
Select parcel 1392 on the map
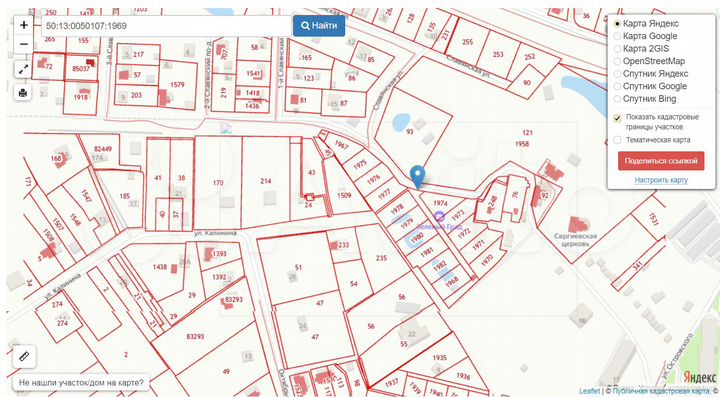[x=220, y=277]
